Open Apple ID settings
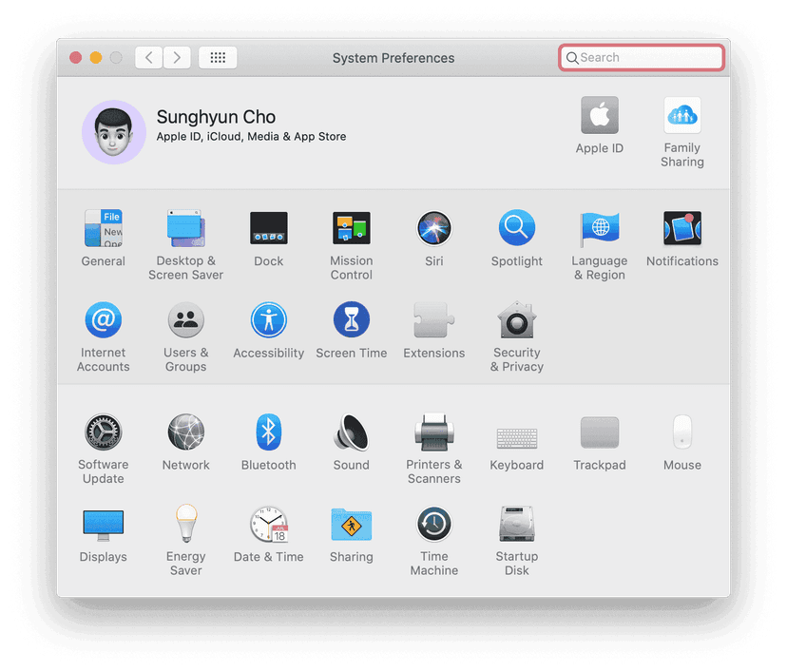The width and height of the screenshot is (787, 672). point(599,116)
